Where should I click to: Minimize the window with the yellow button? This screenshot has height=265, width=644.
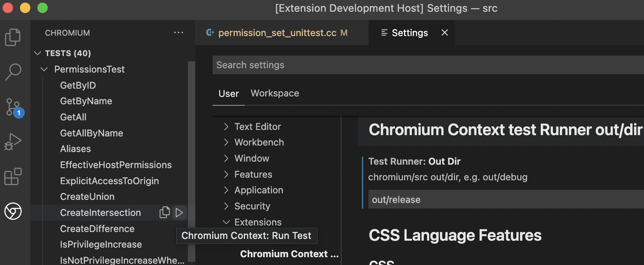(x=25, y=8)
